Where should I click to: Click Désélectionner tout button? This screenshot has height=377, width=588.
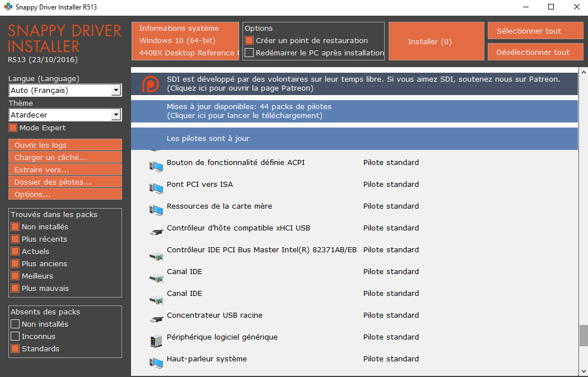point(535,52)
